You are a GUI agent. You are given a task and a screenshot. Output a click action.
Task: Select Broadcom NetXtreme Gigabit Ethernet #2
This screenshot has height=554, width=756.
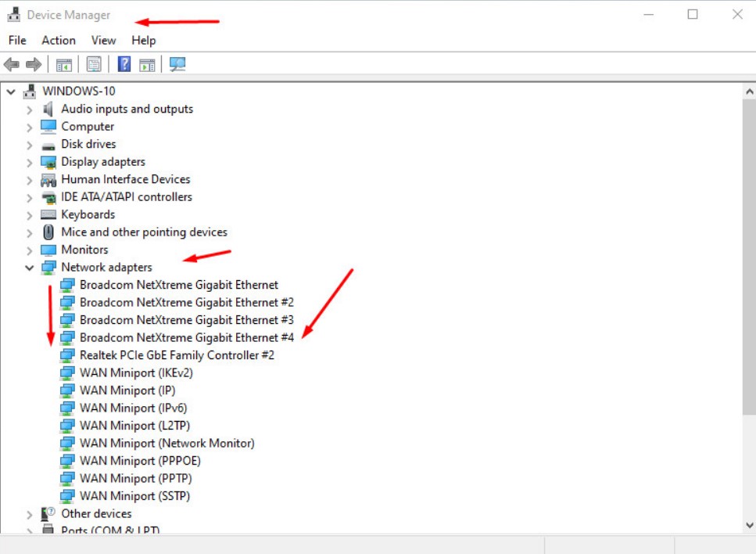187,302
